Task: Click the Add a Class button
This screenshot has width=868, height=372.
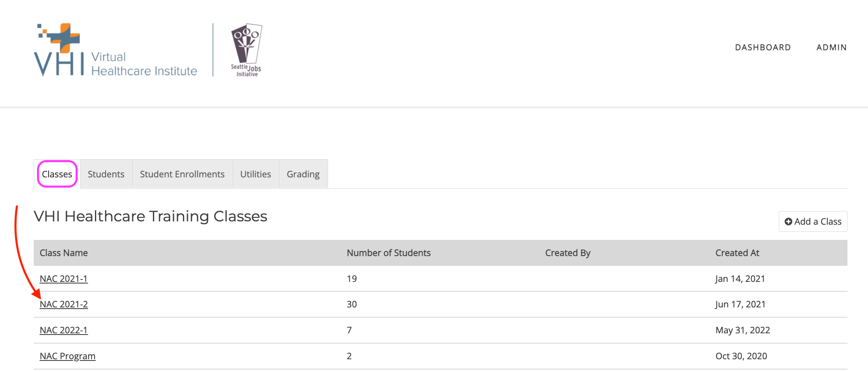Action: point(813,221)
